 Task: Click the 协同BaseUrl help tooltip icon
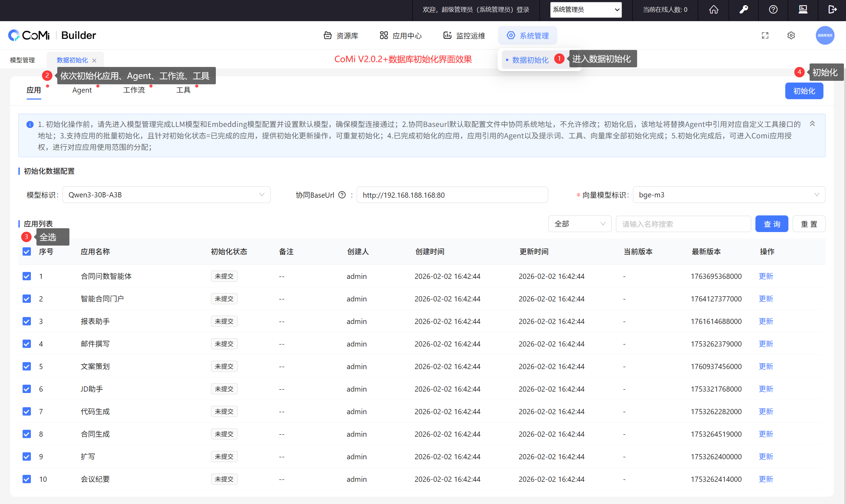(342, 195)
